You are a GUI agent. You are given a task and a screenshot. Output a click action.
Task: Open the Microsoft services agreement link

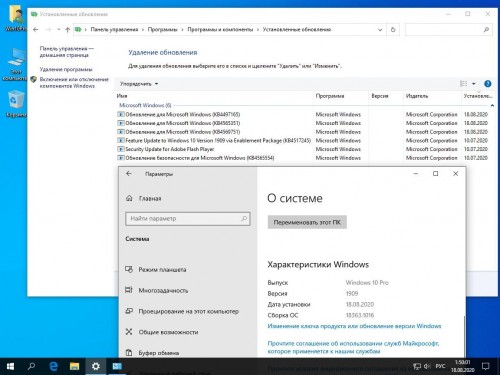tap(353, 347)
